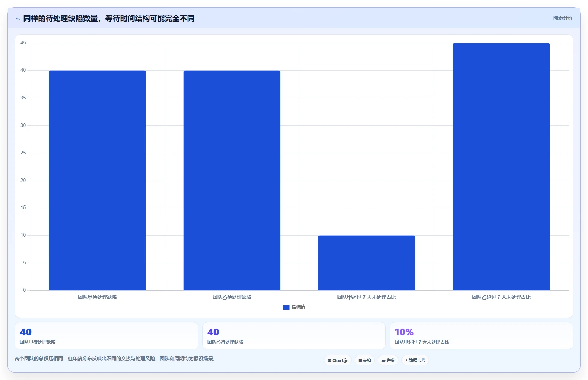Select the 表格 chip
This screenshot has width=588, height=380.
365,360
